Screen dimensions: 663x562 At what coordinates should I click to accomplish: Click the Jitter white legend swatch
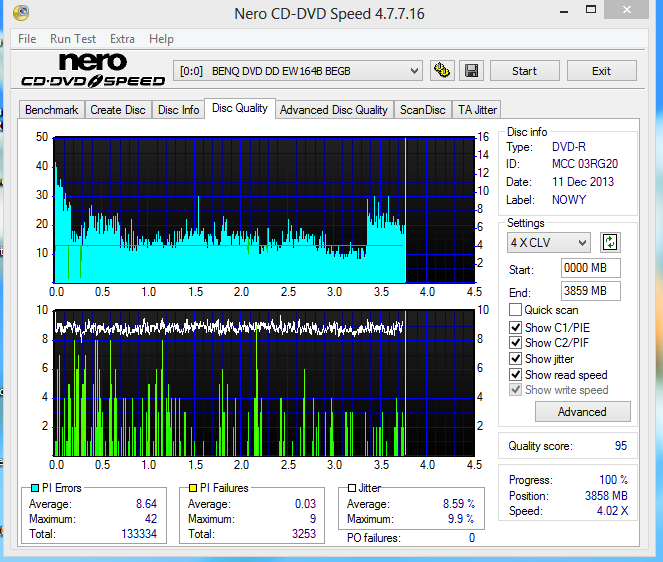click(352, 488)
